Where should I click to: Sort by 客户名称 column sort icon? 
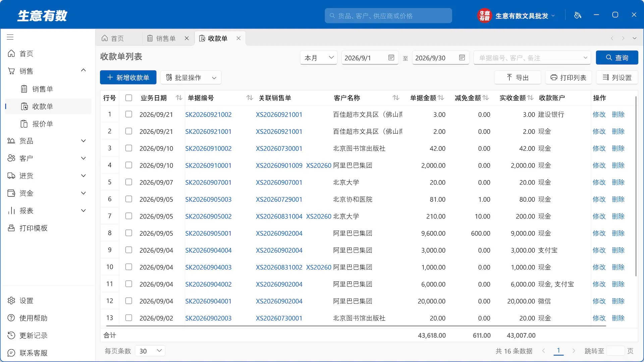(x=396, y=98)
